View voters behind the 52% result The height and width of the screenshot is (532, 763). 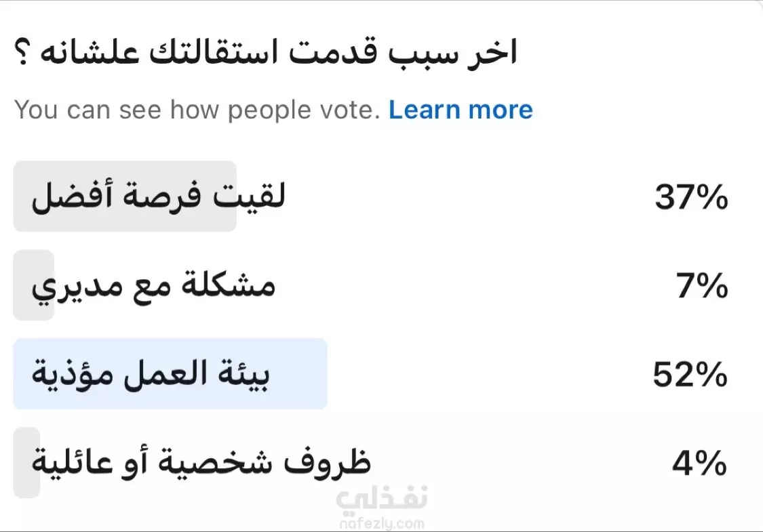(x=690, y=375)
